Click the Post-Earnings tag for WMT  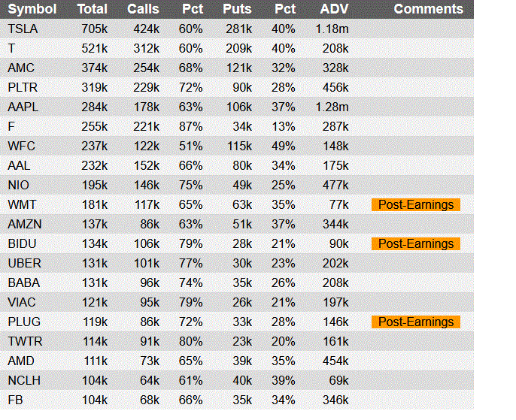point(416,205)
